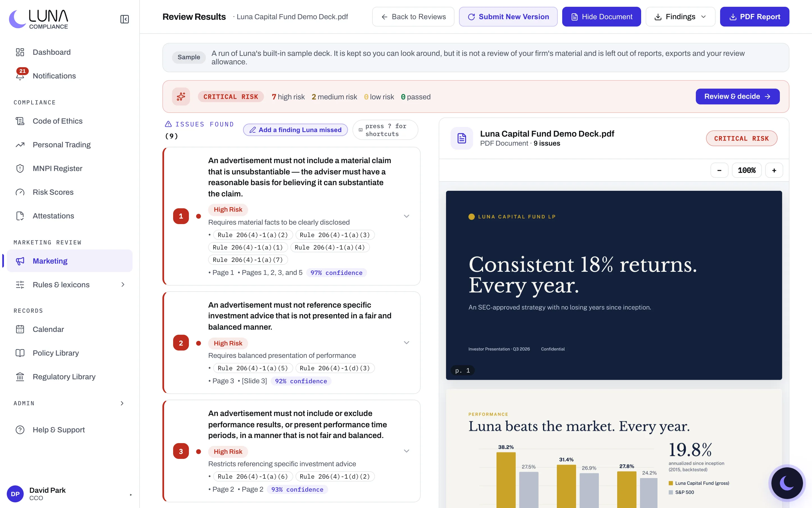Open MNPI Register

click(69, 168)
